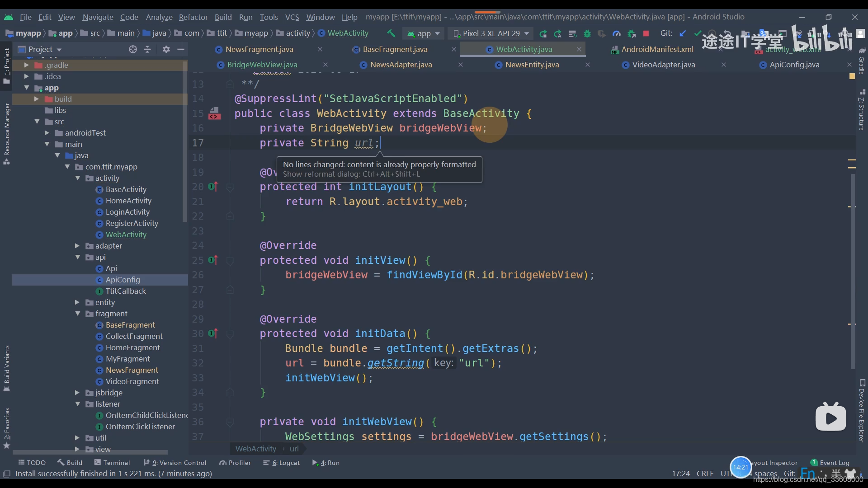Open the Run menu in menu bar
Screen dimensions: 868x488
(245, 16)
